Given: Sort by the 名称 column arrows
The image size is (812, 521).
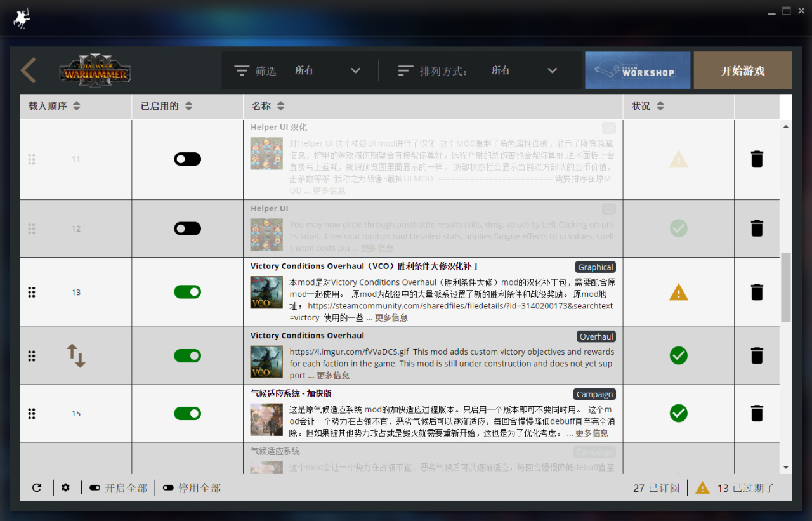Looking at the screenshot, I should [x=280, y=106].
